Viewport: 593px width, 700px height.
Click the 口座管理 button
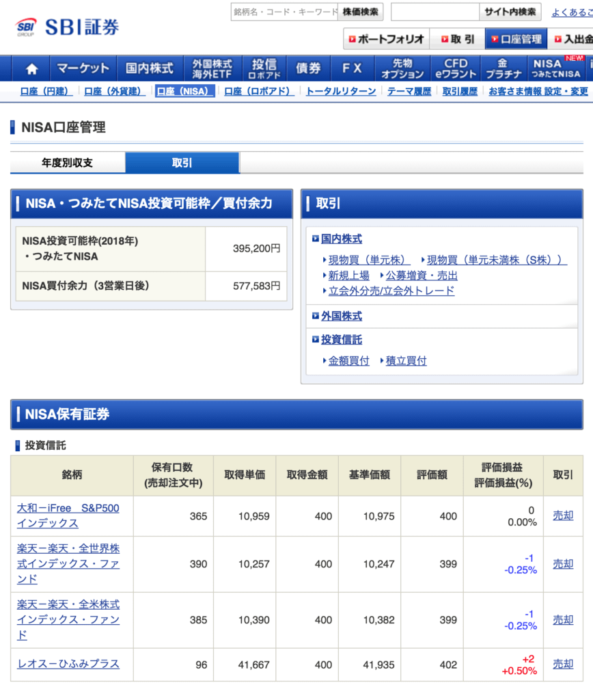pos(516,39)
